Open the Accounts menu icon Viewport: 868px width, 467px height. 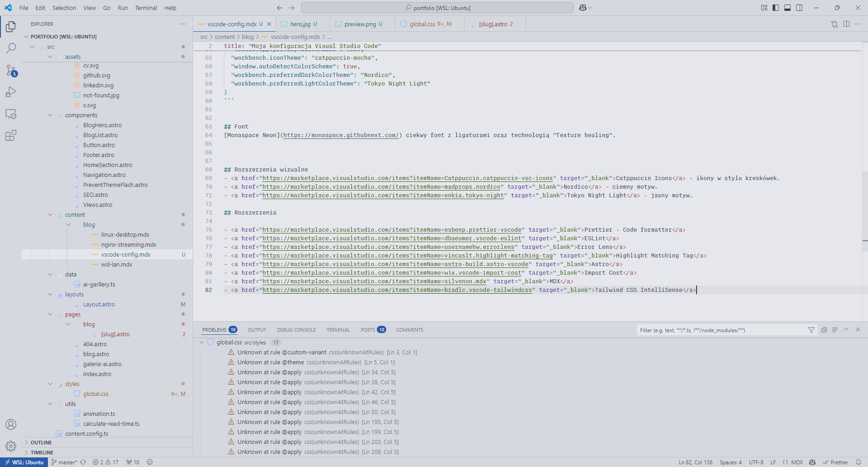click(x=11, y=424)
